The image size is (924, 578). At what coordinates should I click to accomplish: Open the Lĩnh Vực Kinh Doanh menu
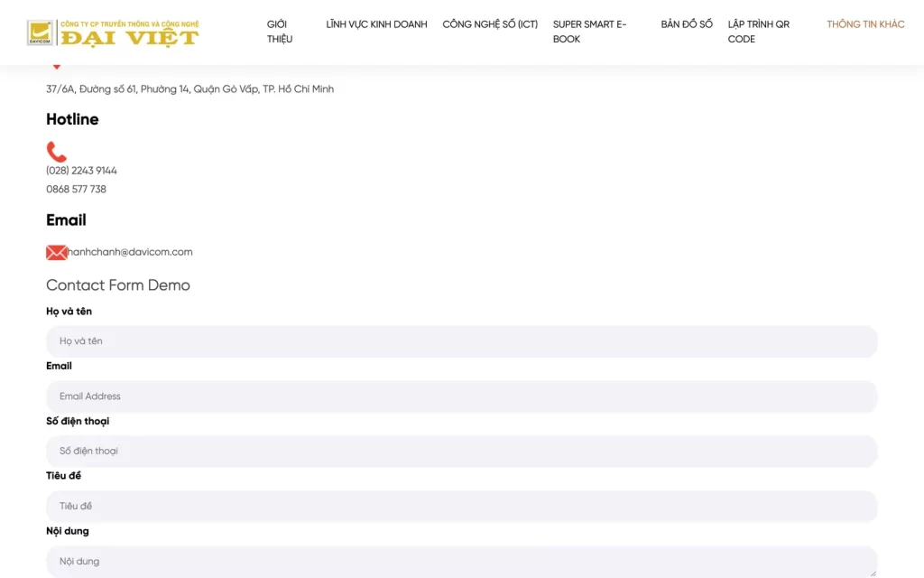click(376, 24)
